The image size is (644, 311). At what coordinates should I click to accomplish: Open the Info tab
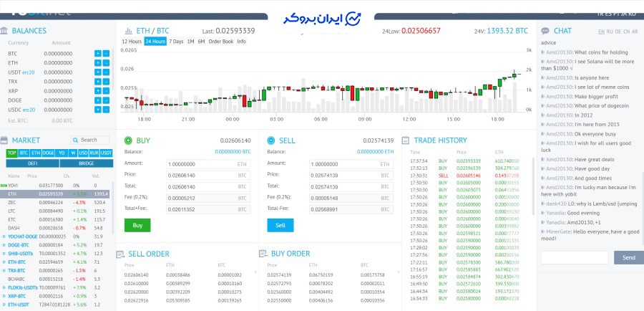242,42
